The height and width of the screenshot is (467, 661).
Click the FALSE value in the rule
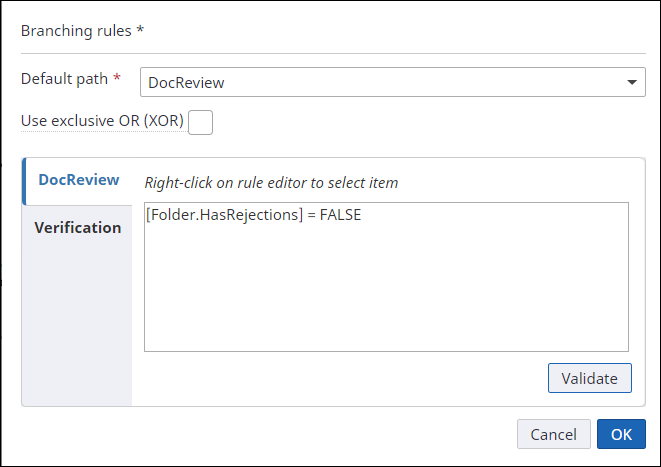tap(340, 215)
